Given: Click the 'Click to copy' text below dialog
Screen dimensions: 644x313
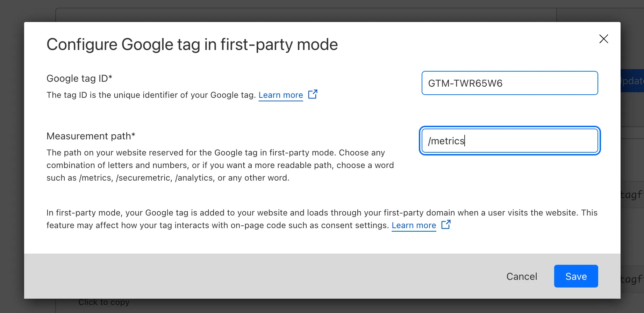Looking at the screenshot, I should [x=104, y=303].
